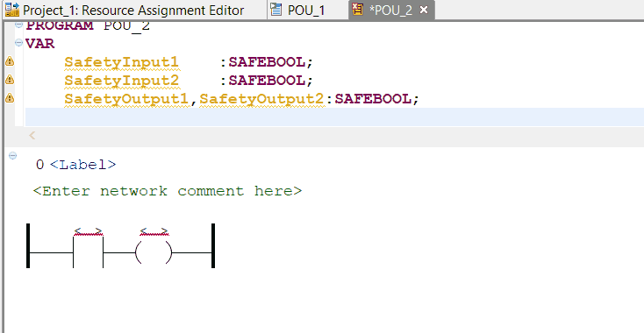Image resolution: width=644 pixels, height=333 pixels.
Task: Select the SafetyOutput1 variable name
Action: pos(128,99)
